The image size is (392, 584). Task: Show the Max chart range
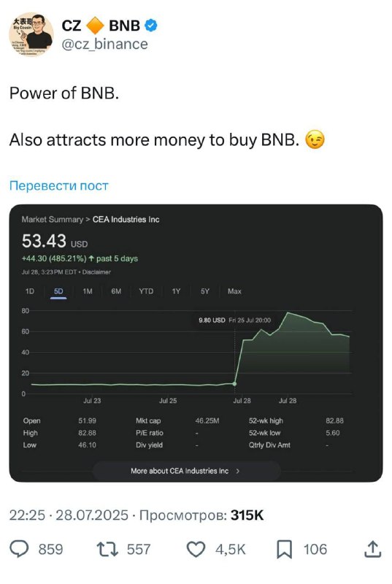click(234, 291)
